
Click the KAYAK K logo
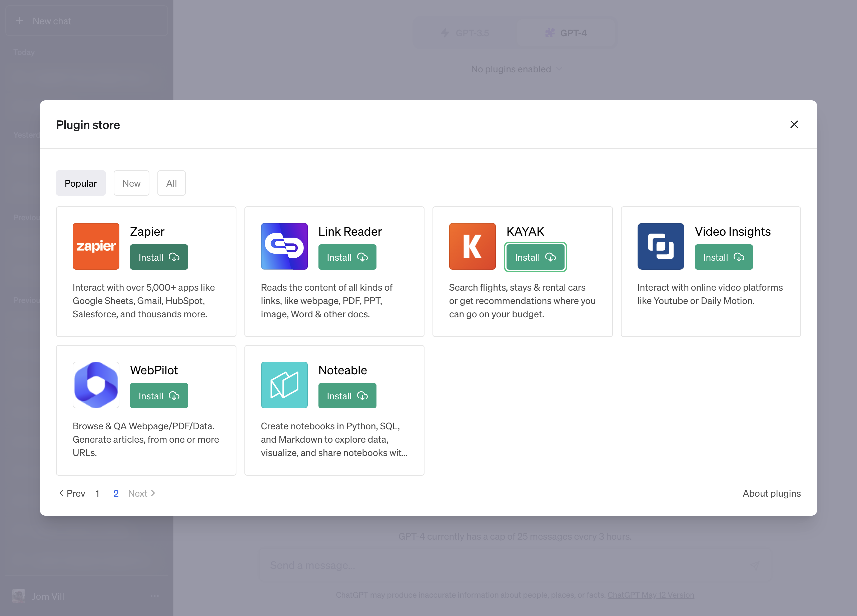pyautogui.click(x=472, y=246)
